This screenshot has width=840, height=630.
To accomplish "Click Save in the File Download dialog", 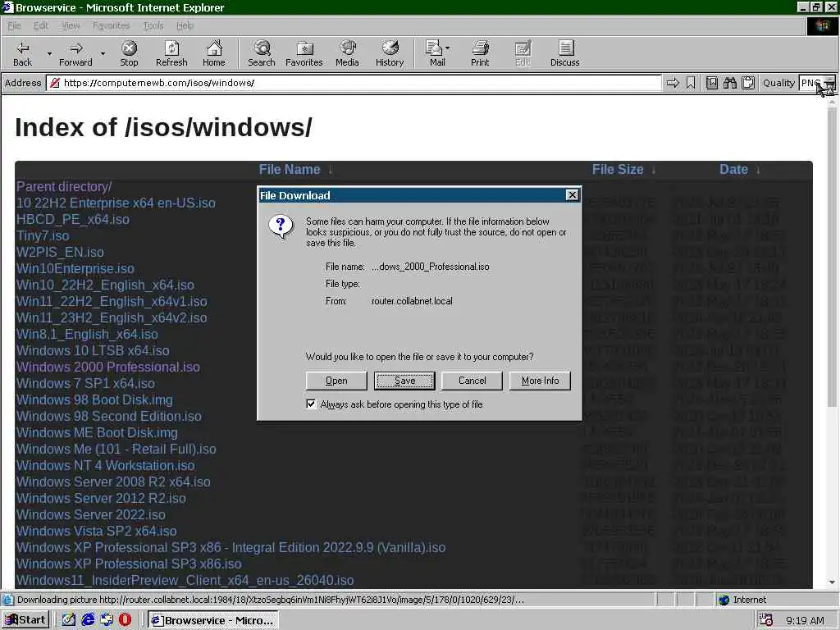I will 404,381.
